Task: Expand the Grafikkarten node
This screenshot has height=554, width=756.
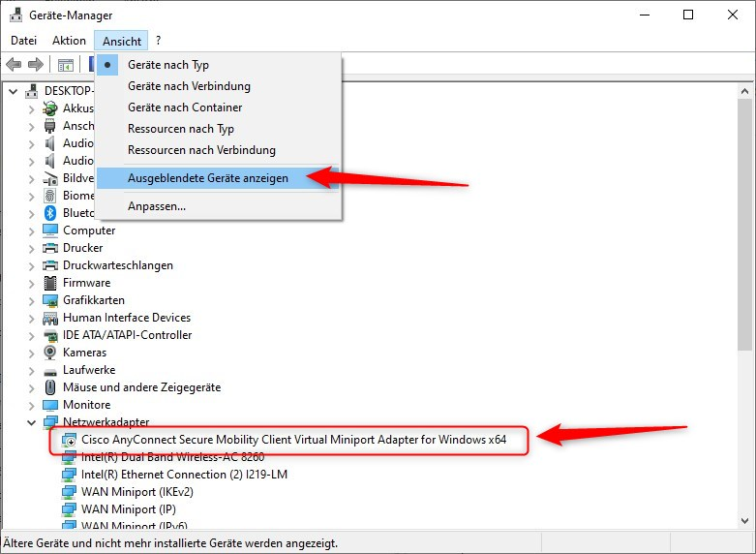Action: pos(31,300)
